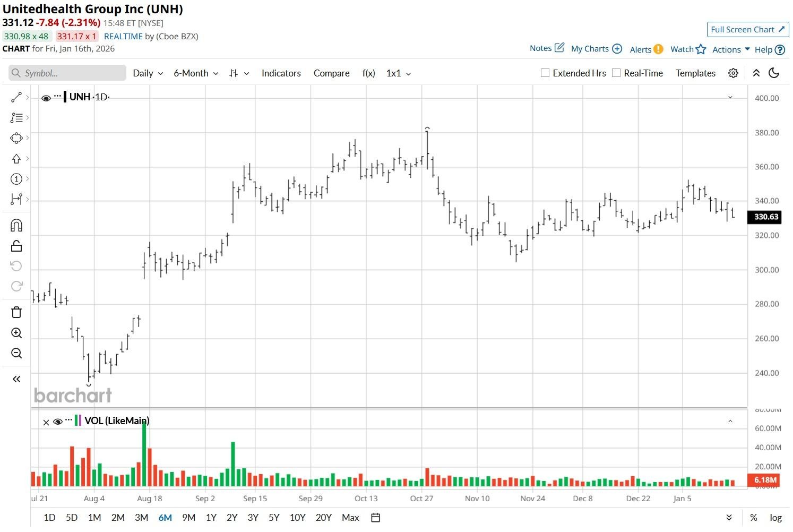This screenshot has width=793, height=532.
Task: Open UNH series more options dots
Action: (57, 96)
